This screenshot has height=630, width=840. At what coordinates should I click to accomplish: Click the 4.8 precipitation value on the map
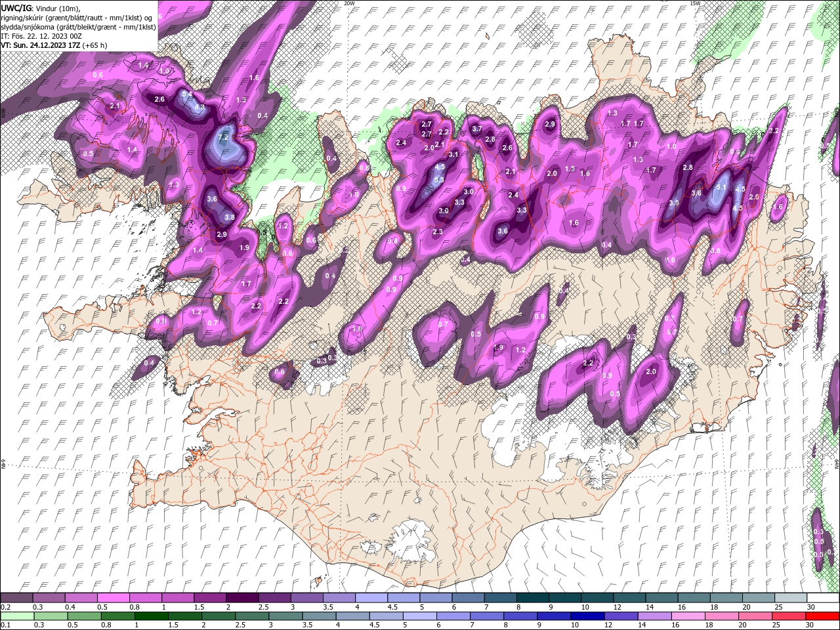tap(200, 107)
